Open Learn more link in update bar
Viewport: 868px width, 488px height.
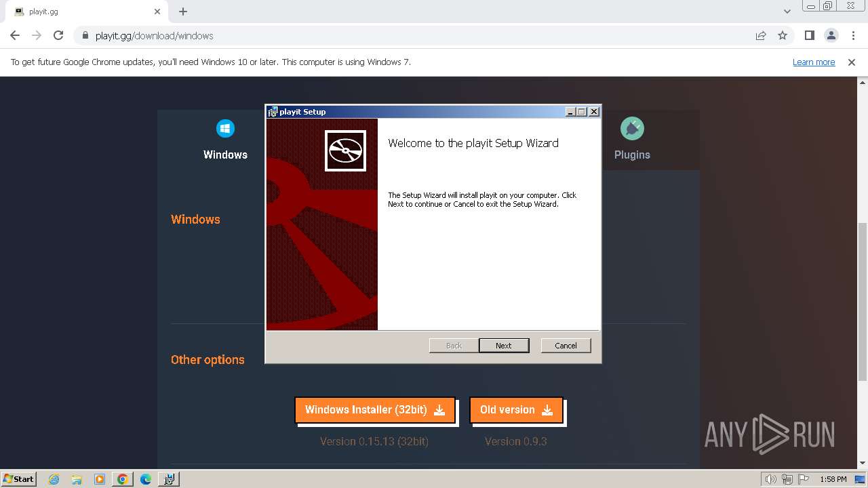point(814,62)
